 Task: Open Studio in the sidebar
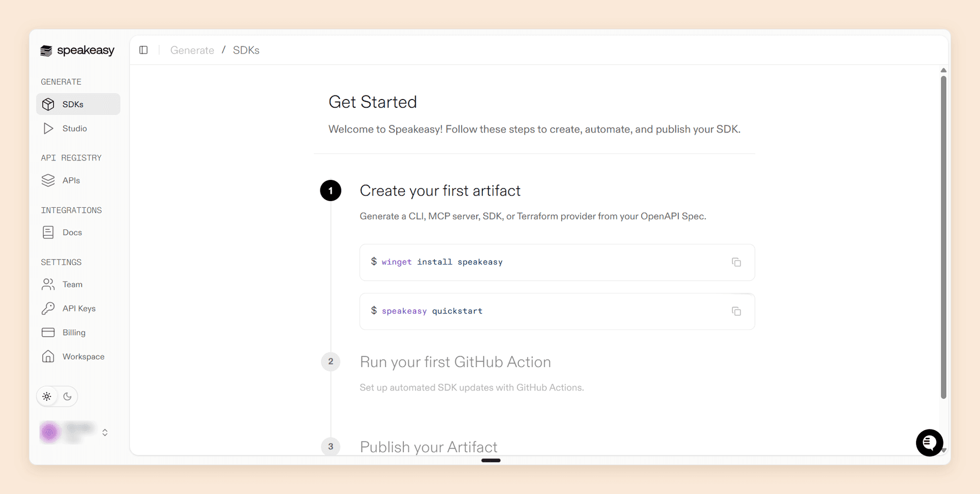(78, 128)
